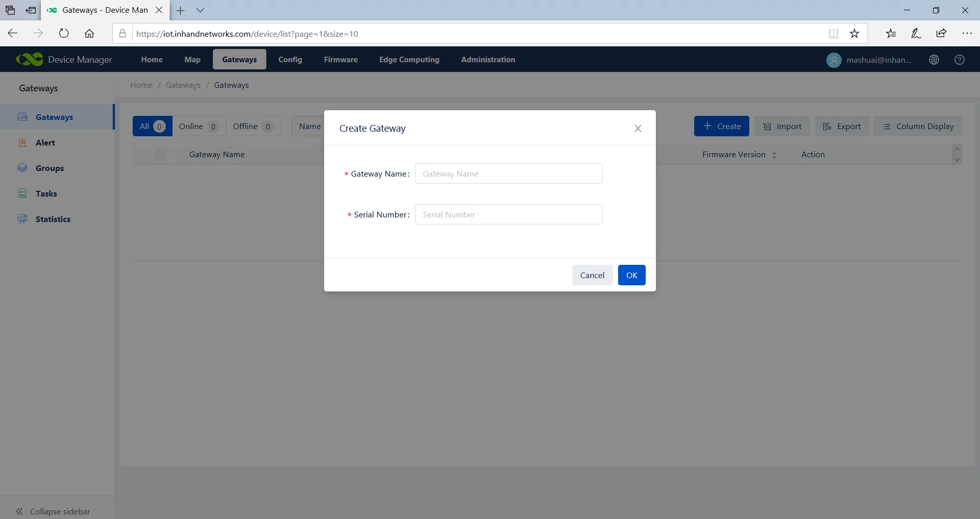Click the Import button
This screenshot has width=980, height=519.
coord(782,126)
